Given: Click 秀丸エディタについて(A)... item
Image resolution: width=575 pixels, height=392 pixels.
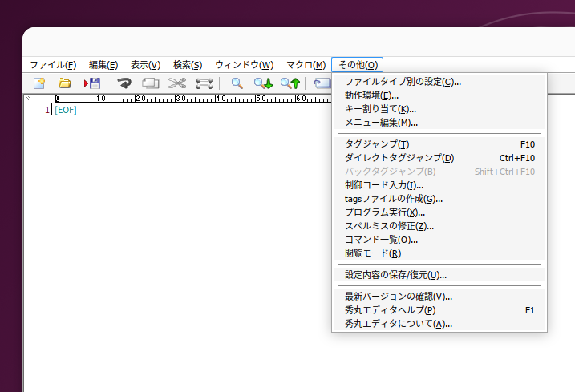Looking at the screenshot, I should [398, 324].
